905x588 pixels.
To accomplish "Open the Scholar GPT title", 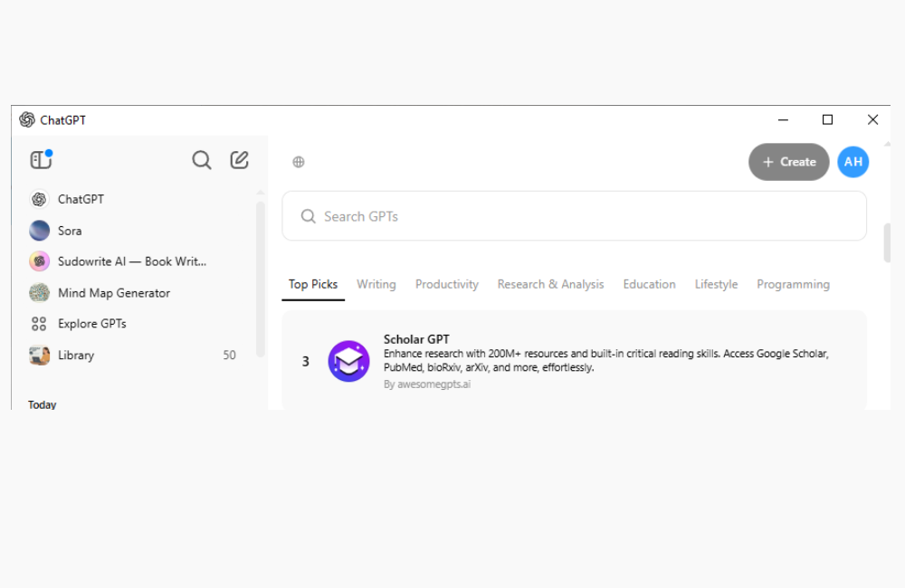I will [416, 339].
